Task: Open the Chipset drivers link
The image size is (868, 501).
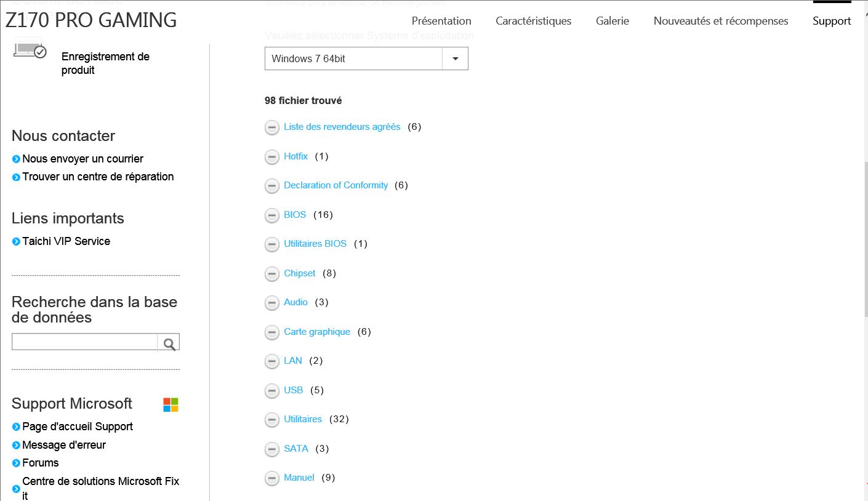Action: pyautogui.click(x=300, y=273)
